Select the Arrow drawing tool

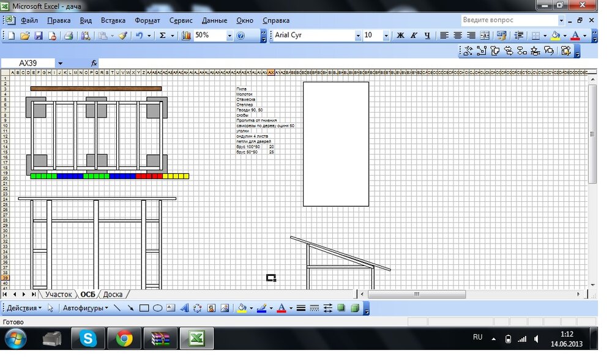click(130, 308)
